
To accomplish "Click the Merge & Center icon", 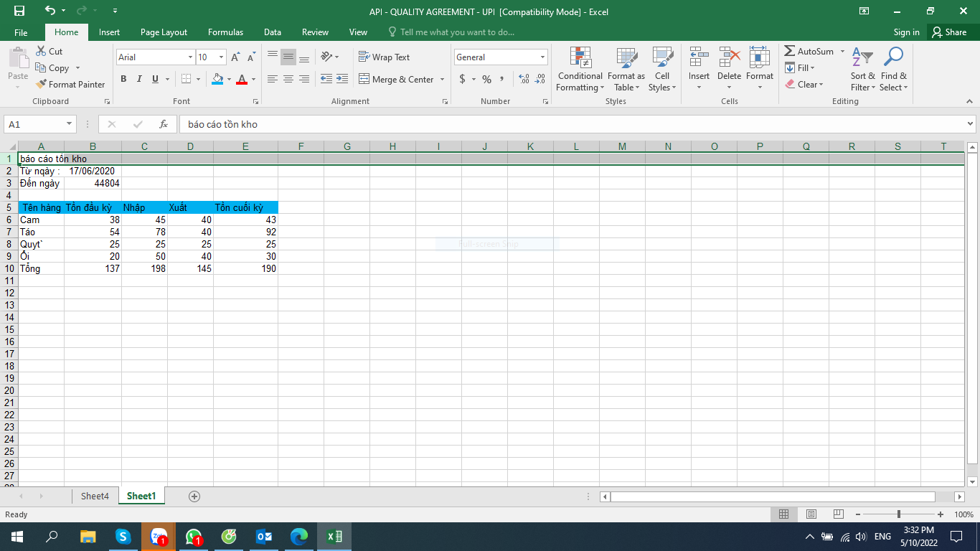I will 364,80.
